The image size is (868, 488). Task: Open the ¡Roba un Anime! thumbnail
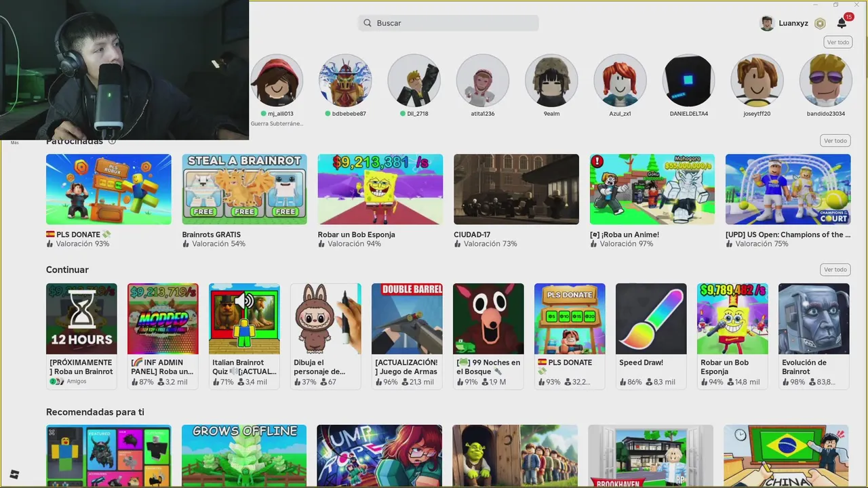tap(652, 189)
